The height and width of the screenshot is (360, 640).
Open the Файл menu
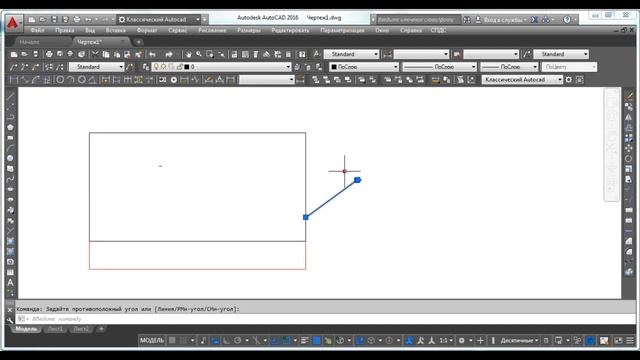point(37,31)
